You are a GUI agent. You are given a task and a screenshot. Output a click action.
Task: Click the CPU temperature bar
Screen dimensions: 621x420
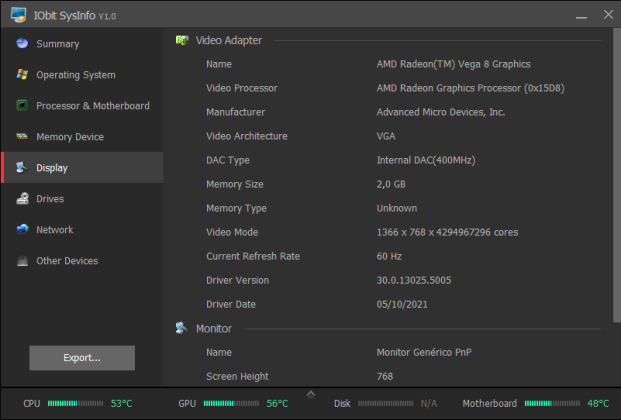click(x=75, y=403)
